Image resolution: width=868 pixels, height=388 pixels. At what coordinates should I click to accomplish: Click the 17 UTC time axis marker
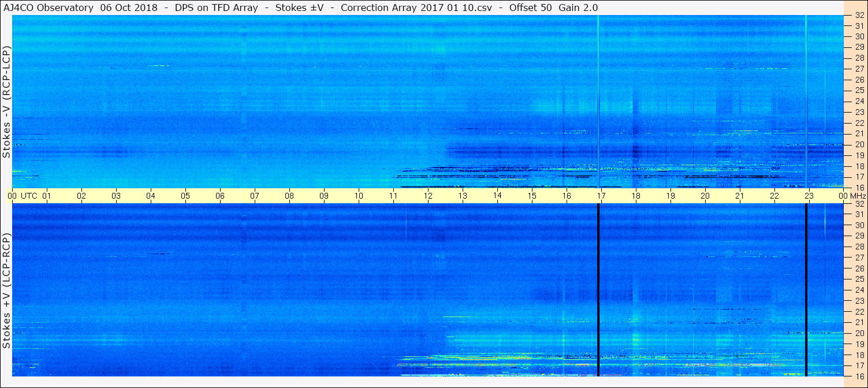(x=601, y=196)
